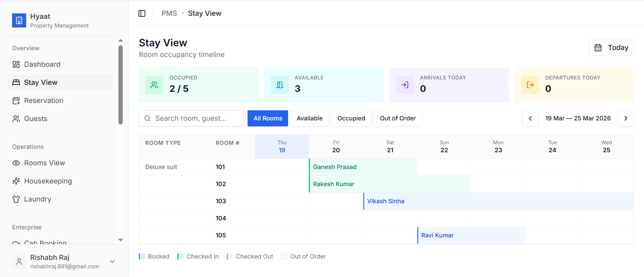Click the user avatar icon for Rishabh Raj
This screenshot has width=644, height=277.
pos(19,262)
